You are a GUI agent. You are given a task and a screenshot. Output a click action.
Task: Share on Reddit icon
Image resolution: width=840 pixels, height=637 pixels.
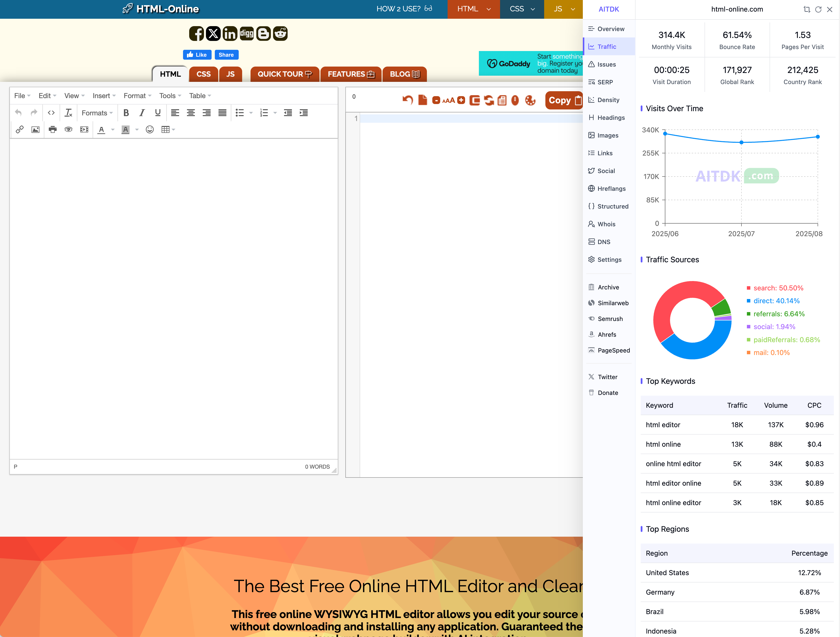tap(280, 34)
